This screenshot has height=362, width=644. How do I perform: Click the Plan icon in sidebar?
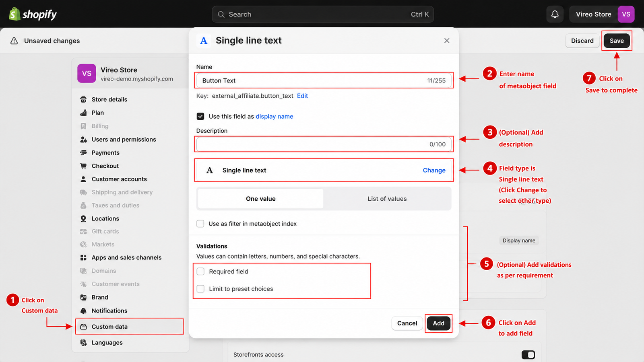pyautogui.click(x=83, y=113)
